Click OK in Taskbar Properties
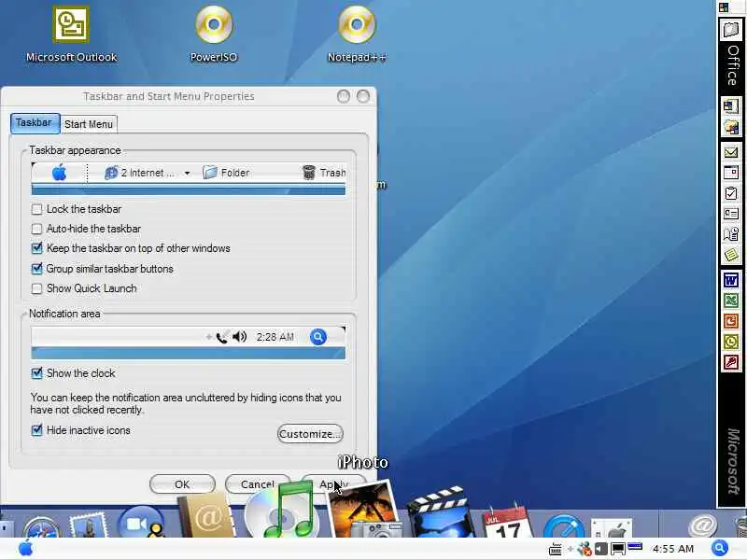This screenshot has height=560, width=747. coord(182,484)
